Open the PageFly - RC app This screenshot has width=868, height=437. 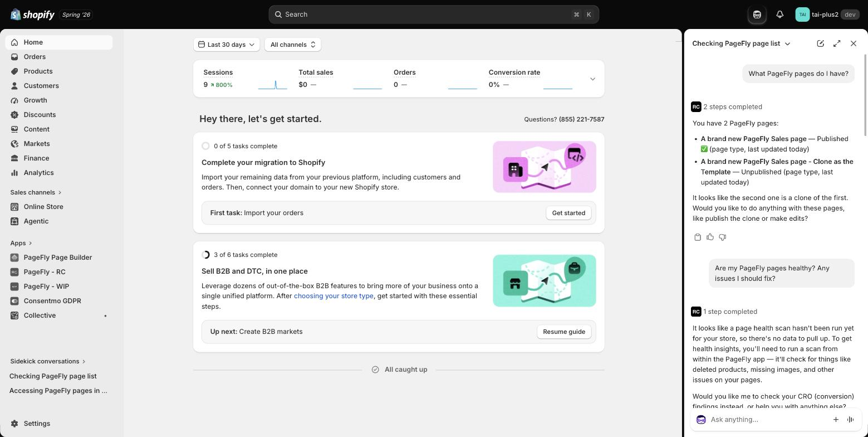[x=45, y=272]
